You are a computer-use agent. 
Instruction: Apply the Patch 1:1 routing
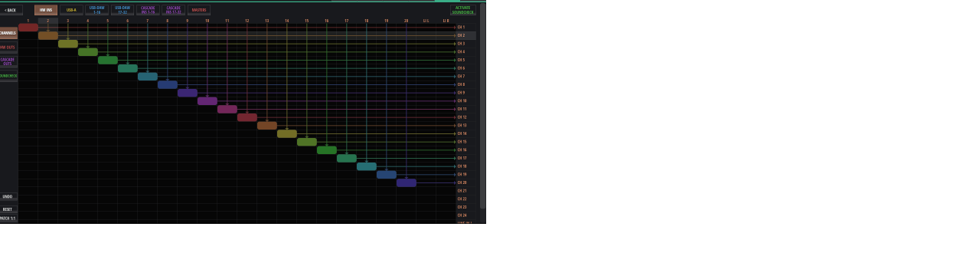pos(8,219)
